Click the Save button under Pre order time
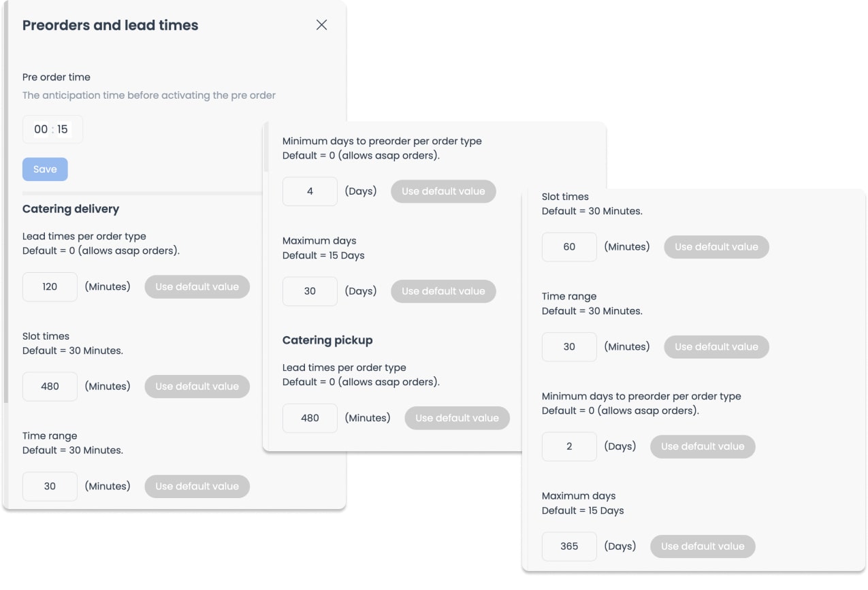 pos(45,169)
